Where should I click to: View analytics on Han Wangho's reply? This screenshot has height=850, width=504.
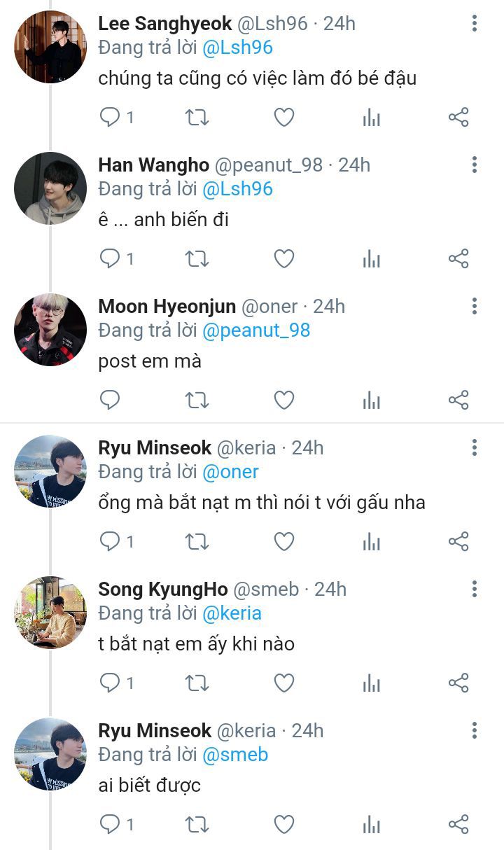(x=371, y=259)
